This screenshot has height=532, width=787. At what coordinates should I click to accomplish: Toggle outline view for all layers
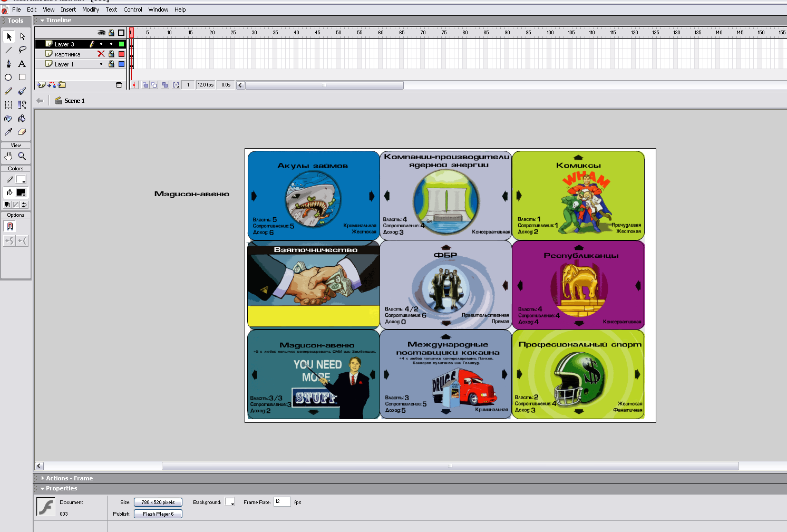pyautogui.click(x=121, y=33)
